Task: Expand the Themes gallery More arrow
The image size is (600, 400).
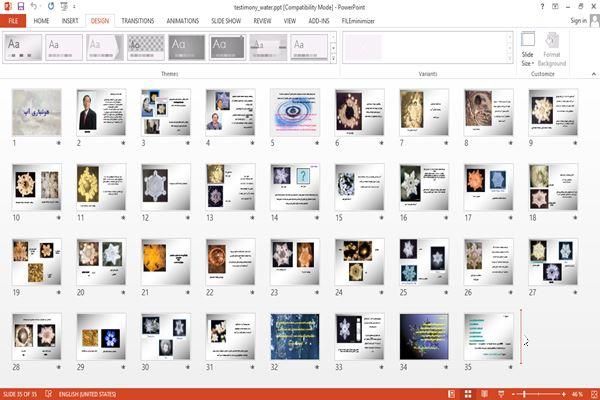Action: 333,59
